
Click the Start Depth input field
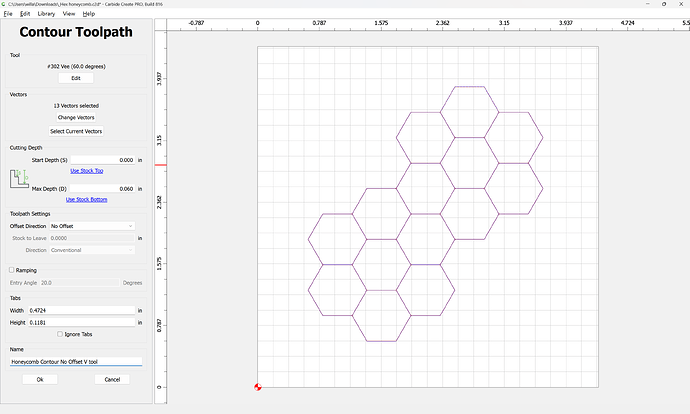tap(103, 160)
